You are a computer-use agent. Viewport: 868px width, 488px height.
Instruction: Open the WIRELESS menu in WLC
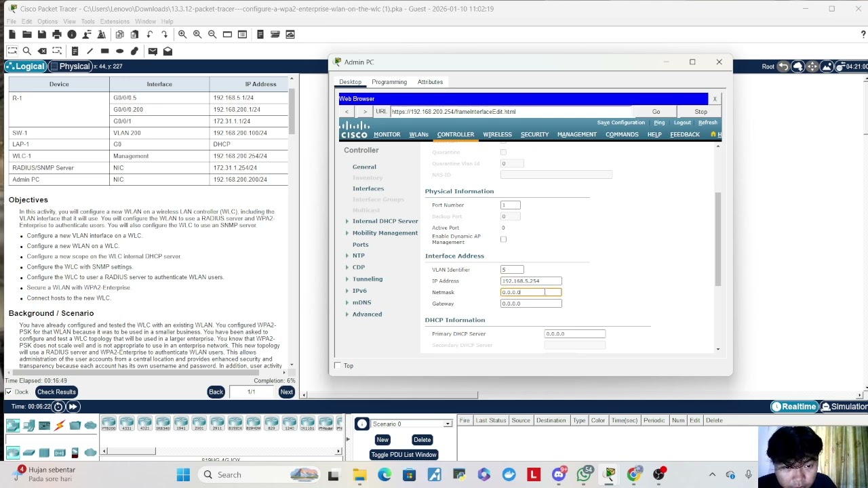coord(497,134)
